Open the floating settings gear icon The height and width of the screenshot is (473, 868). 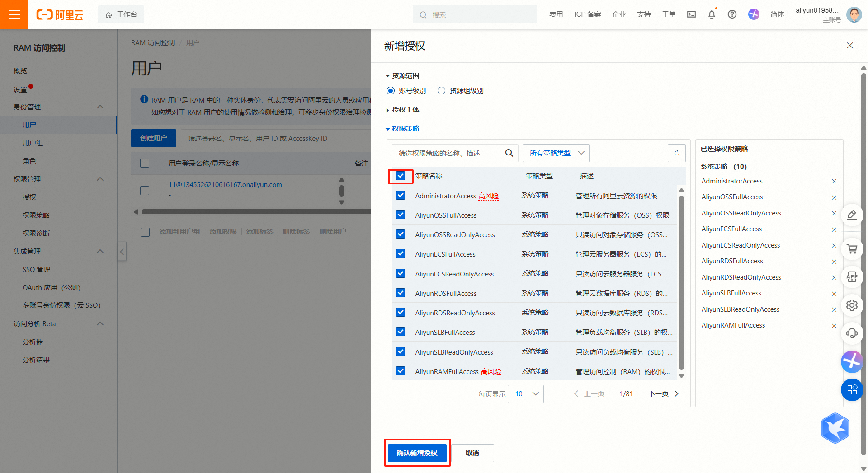click(852, 305)
